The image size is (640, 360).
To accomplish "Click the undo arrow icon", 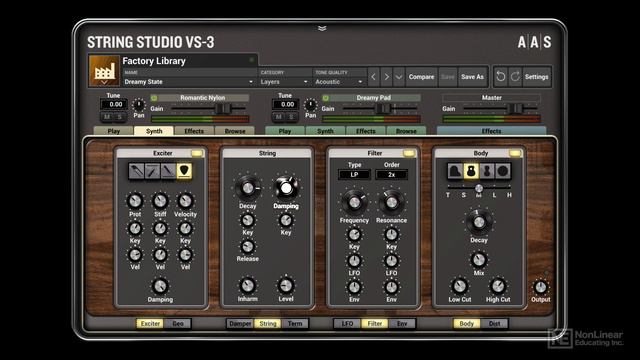I will [x=500, y=76].
